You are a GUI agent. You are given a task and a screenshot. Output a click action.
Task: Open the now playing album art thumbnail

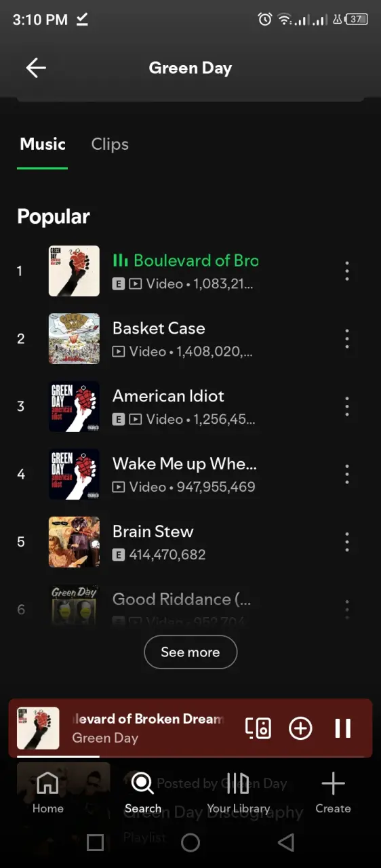(x=38, y=728)
